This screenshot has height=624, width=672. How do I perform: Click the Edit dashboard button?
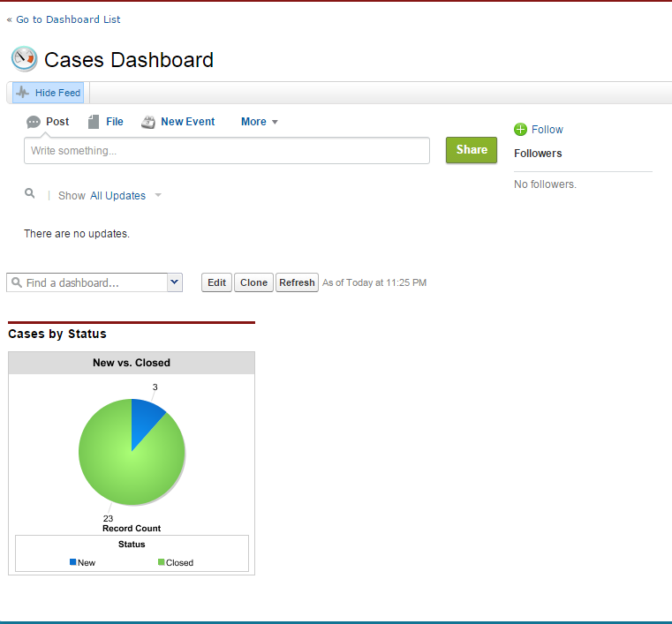217,282
